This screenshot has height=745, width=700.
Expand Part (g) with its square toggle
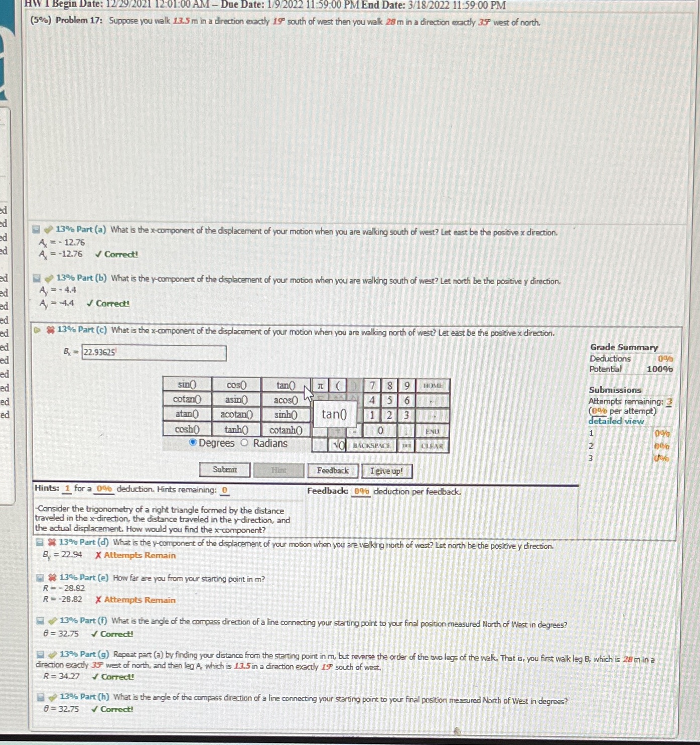click(40, 654)
